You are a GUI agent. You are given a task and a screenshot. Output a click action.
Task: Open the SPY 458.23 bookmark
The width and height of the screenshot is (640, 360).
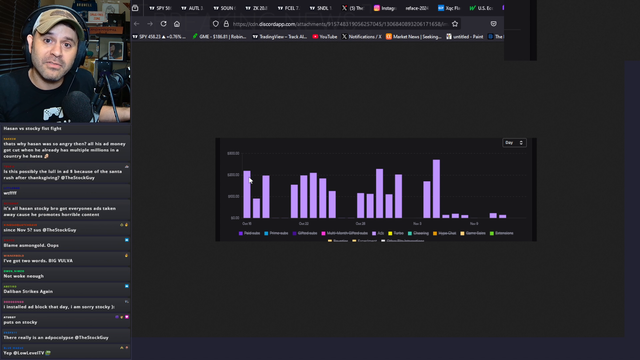(159, 37)
